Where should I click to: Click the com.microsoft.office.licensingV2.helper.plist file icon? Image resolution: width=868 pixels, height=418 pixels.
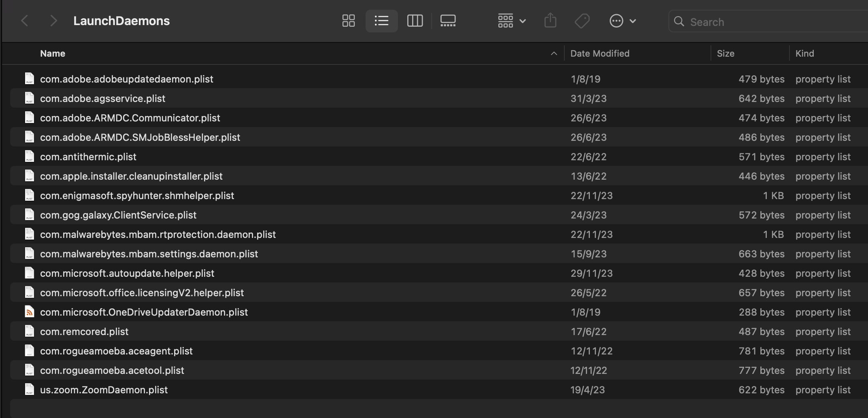(x=29, y=292)
